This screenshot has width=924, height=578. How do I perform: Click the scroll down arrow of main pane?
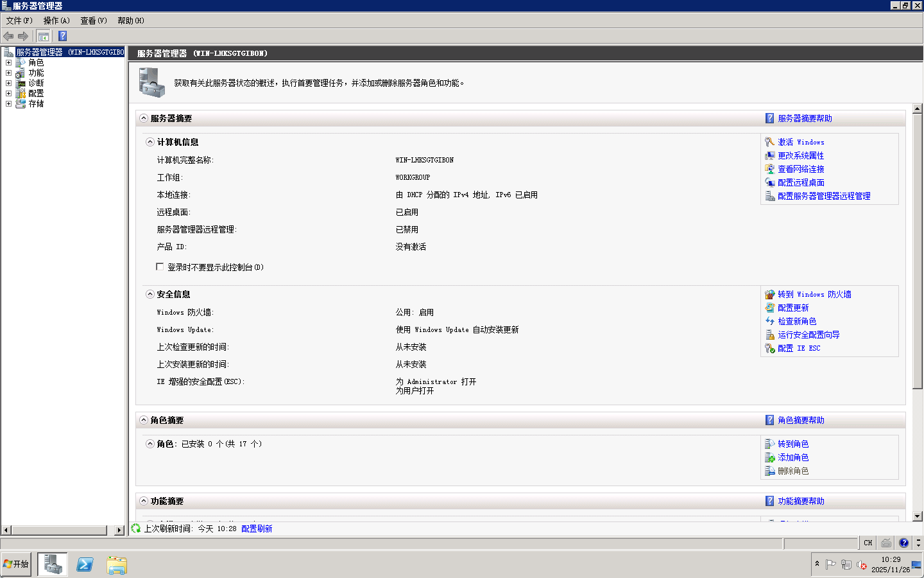pos(918,516)
